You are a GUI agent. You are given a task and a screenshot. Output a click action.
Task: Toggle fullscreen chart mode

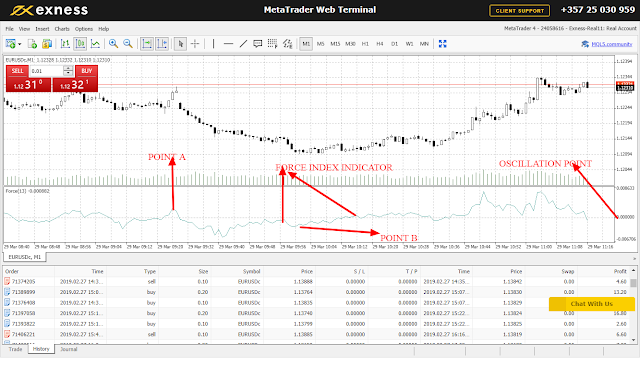pyautogui.click(x=442, y=44)
